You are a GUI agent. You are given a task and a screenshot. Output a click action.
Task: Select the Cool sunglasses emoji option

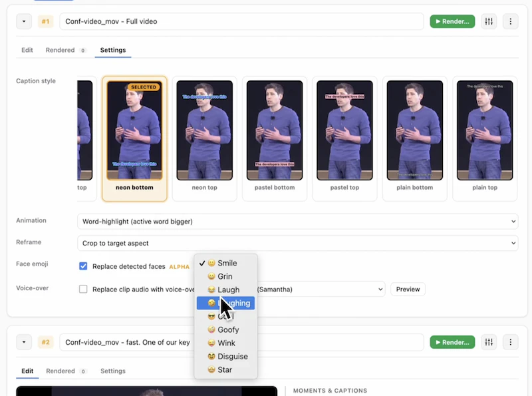click(225, 316)
